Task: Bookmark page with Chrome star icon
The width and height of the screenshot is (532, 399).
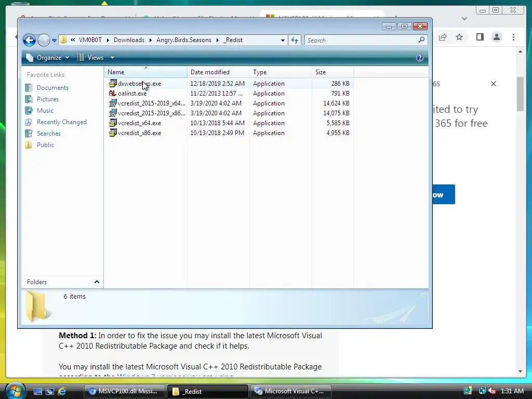Action: [x=459, y=37]
